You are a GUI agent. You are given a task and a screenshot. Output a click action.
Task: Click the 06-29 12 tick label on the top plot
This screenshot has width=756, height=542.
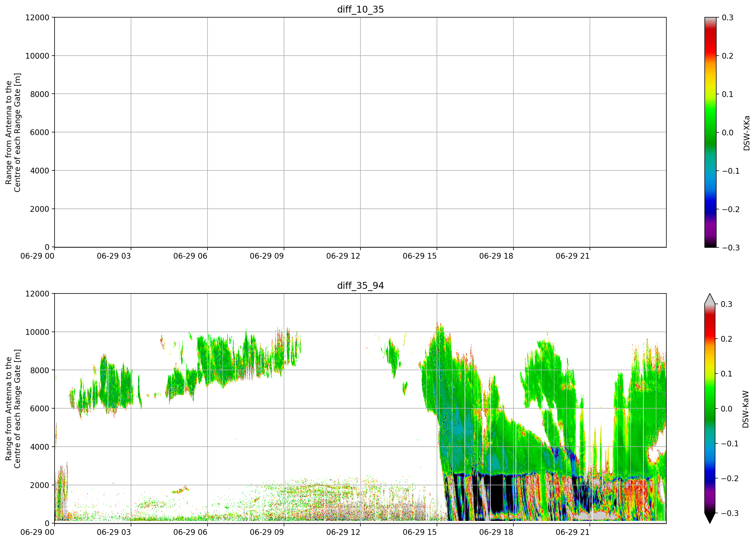[x=343, y=256]
